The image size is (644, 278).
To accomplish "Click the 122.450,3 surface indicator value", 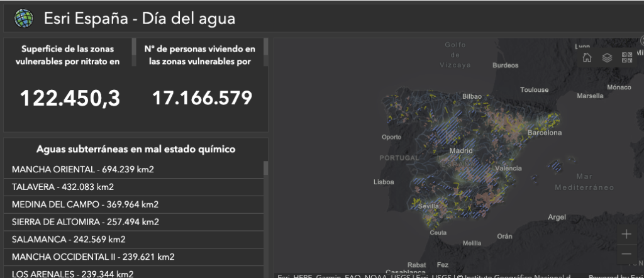I will click(70, 99).
